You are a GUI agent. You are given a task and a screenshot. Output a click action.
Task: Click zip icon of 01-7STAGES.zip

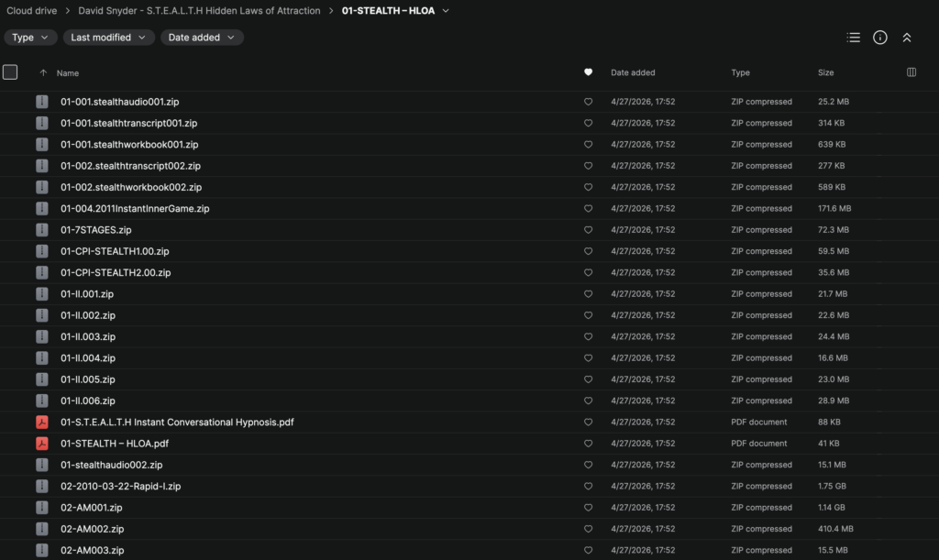[x=42, y=230]
